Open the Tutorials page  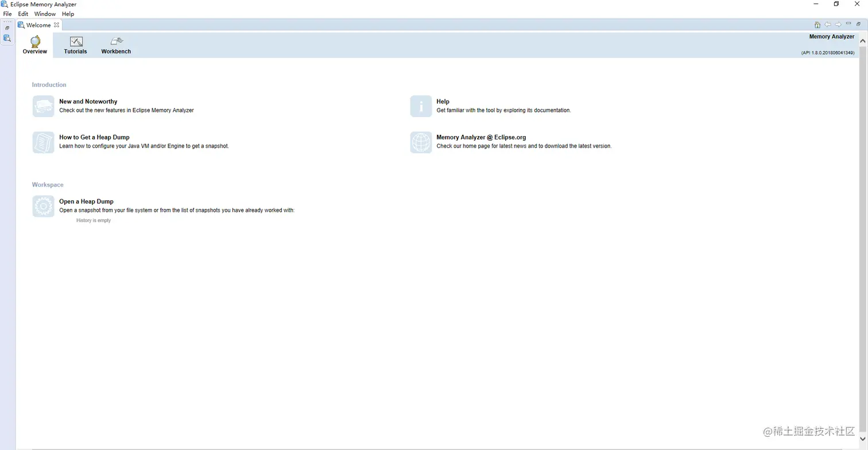tap(75, 45)
